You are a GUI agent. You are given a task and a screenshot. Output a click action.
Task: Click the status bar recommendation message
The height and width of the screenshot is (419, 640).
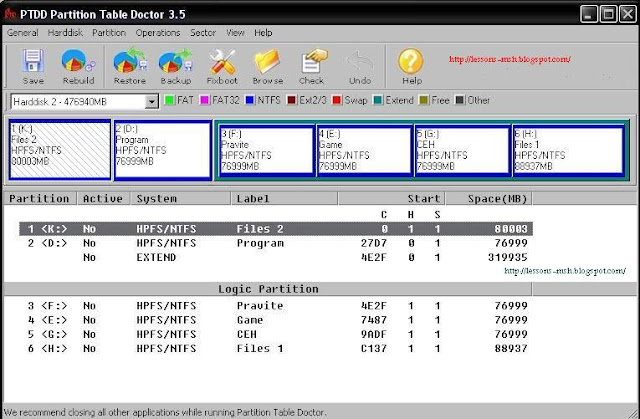(165, 412)
